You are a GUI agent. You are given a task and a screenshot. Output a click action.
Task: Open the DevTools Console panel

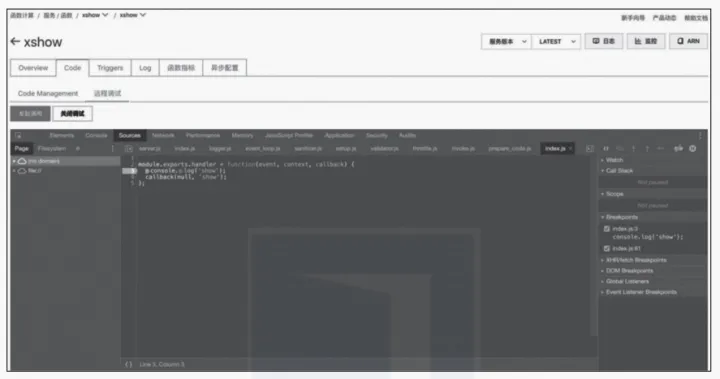pos(96,136)
